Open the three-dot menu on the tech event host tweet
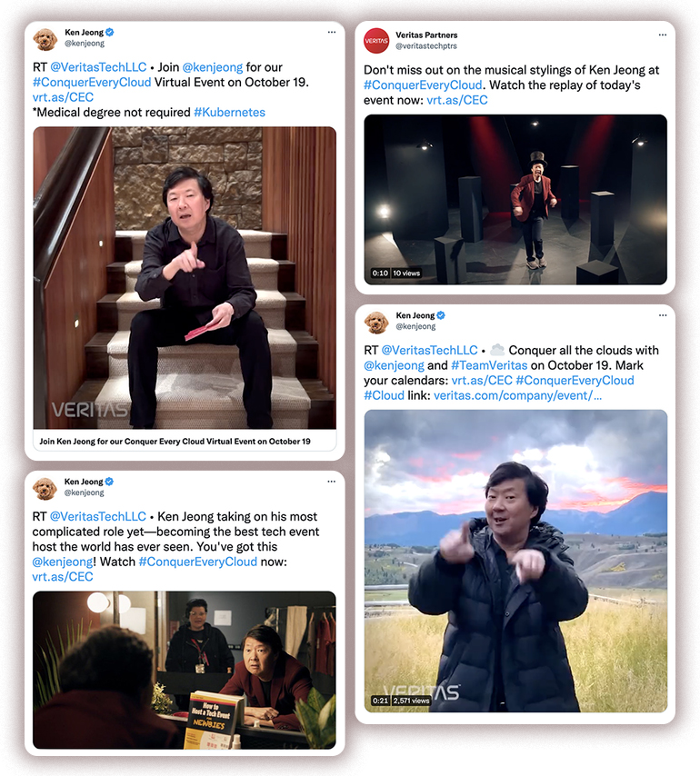Viewport: 700px width, 776px height. point(331,482)
